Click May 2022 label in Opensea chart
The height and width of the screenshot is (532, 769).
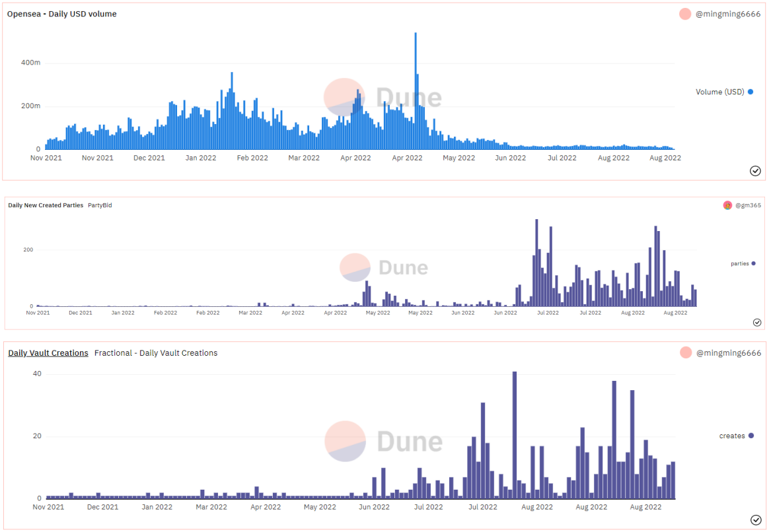[x=459, y=158]
